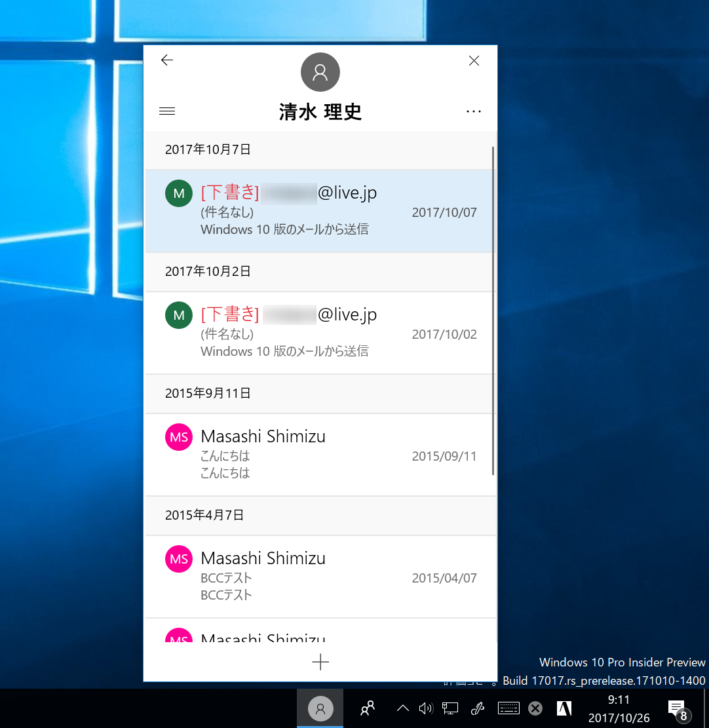Close the contact panel with the X
The image size is (709, 728).
[474, 61]
